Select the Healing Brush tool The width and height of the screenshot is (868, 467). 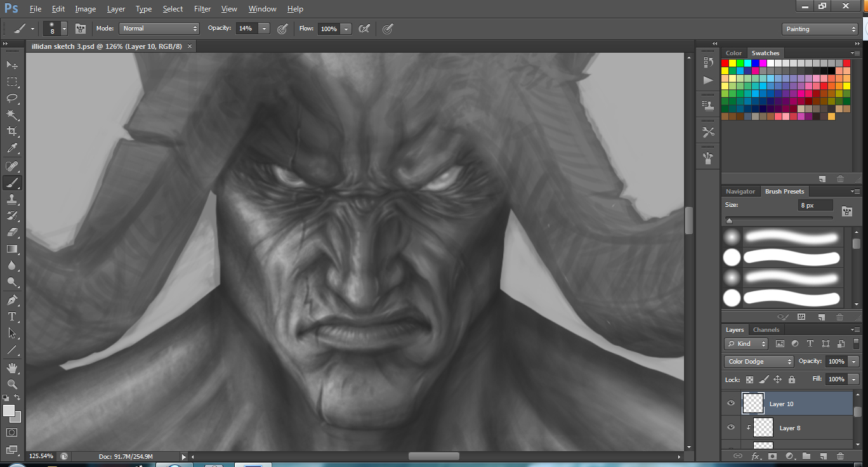pyautogui.click(x=12, y=166)
